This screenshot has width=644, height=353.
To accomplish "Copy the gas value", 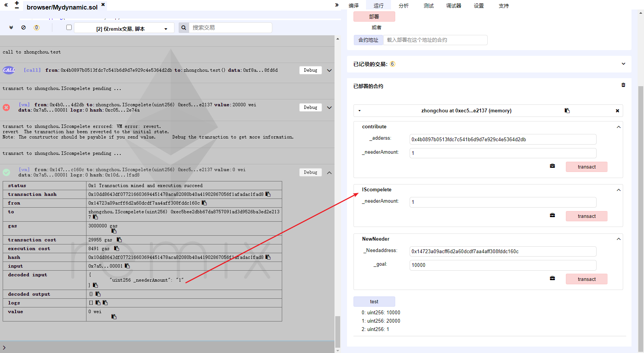I will (x=114, y=231).
